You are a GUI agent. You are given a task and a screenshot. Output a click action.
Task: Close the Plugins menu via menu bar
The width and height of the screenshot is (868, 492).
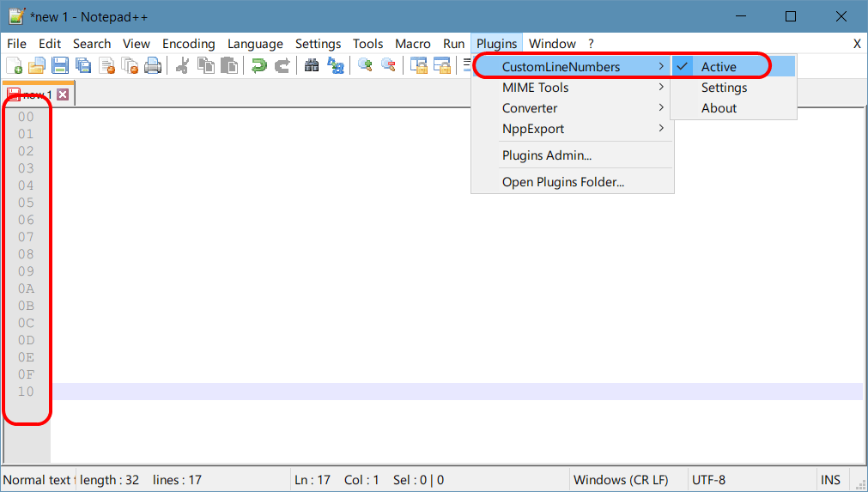coord(496,44)
